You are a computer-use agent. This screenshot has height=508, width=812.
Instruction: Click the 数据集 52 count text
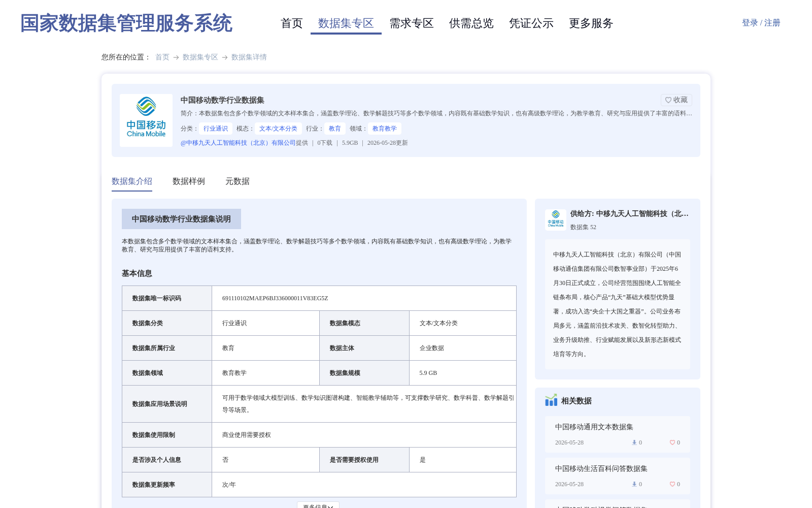pyautogui.click(x=583, y=227)
